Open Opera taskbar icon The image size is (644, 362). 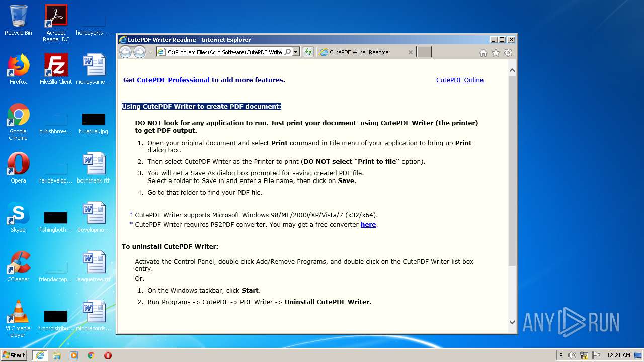pos(108,355)
